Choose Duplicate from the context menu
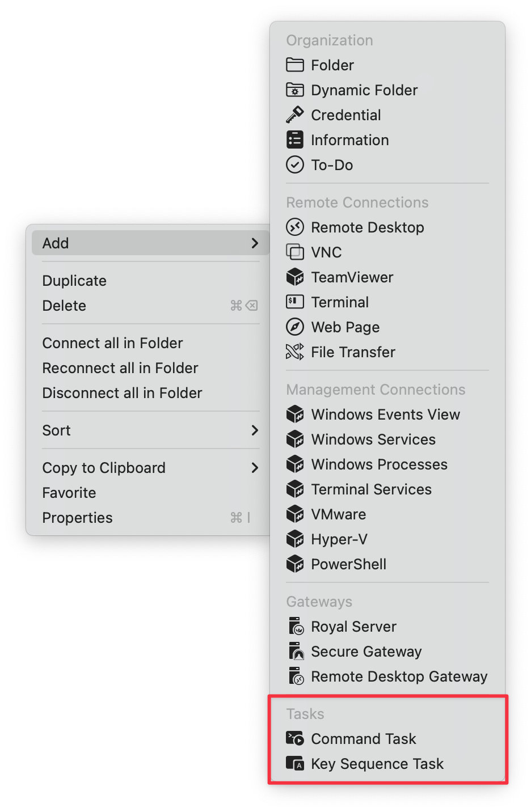This screenshot has height=812, width=531. [x=150, y=281]
